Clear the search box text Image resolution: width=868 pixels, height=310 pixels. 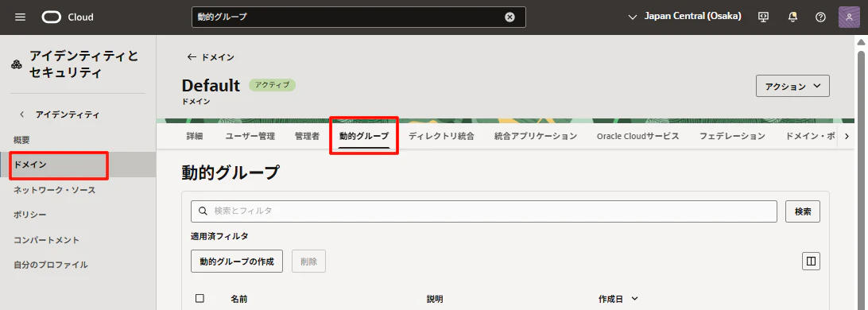(x=510, y=17)
